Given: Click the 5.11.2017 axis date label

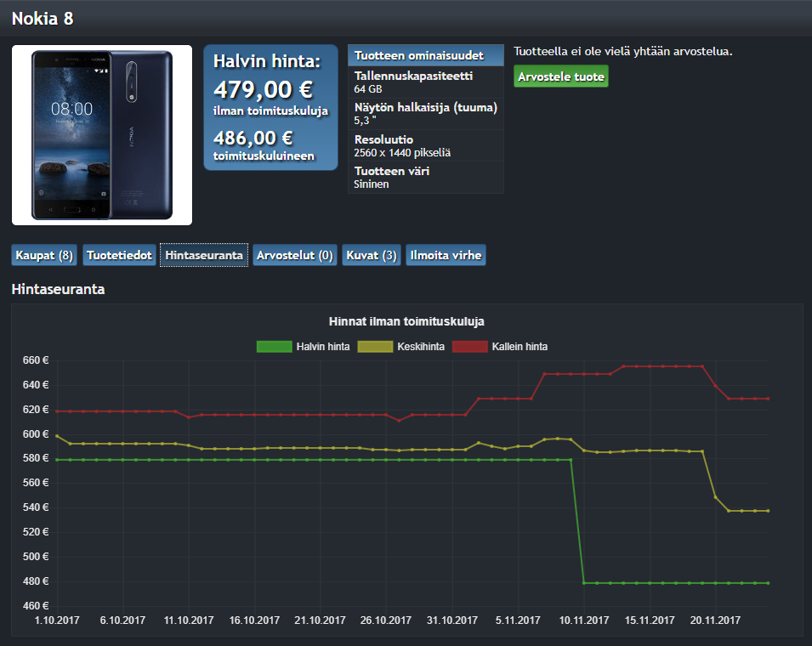Looking at the screenshot, I should pyautogui.click(x=518, y=620).
